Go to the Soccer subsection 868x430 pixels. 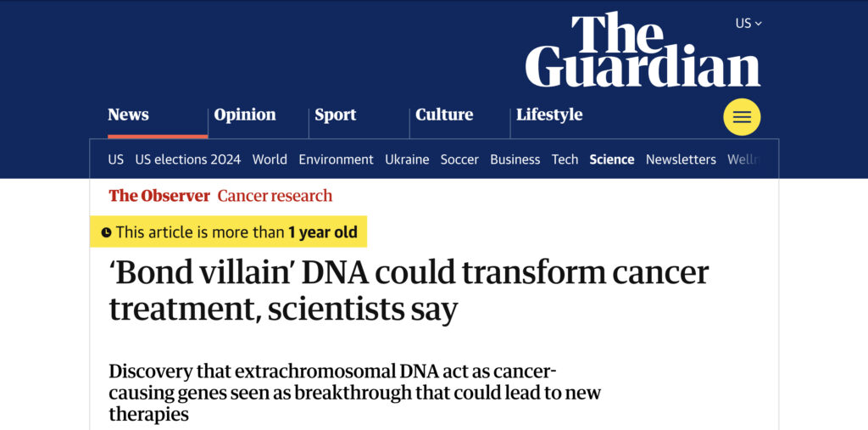(459, 159)
